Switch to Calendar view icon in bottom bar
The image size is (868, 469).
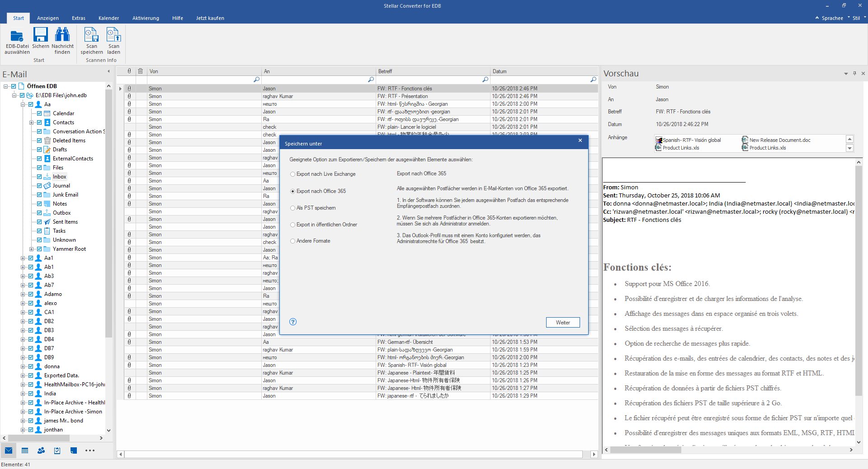tap(25, 450)
